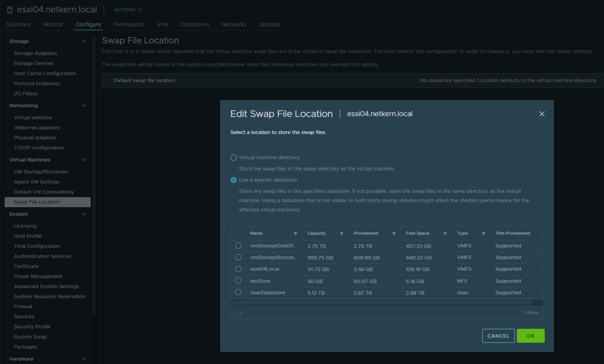Screen dimensions: 604x364
Task: Collapse the System section
Action: pos(84,214)
